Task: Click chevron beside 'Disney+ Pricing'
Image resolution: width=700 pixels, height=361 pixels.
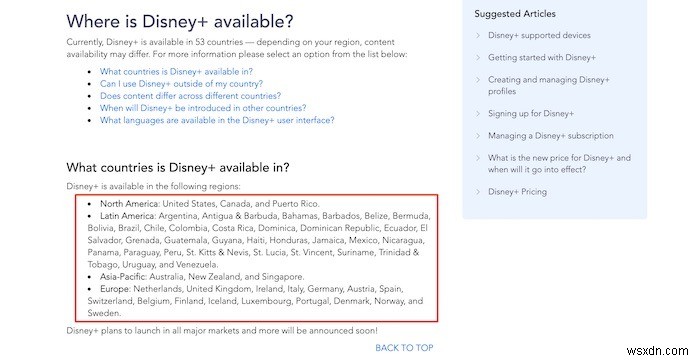Action: 478,192
